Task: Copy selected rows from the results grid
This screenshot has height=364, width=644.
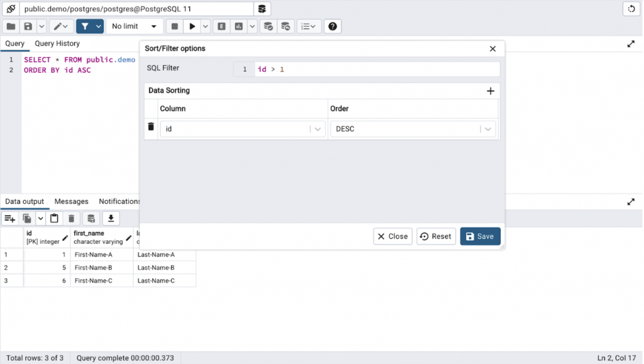Action: click(x=26, y=218)
